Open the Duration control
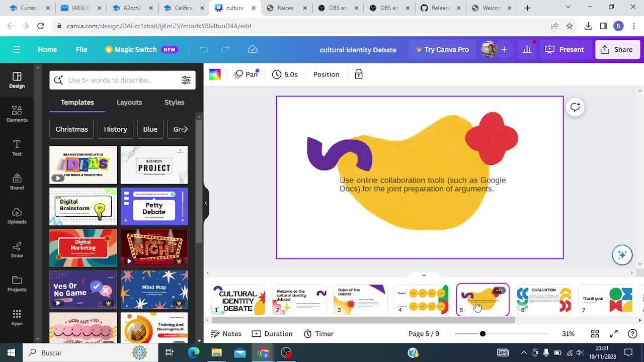Screen dimensions: 644x362 tap(272, 334)
